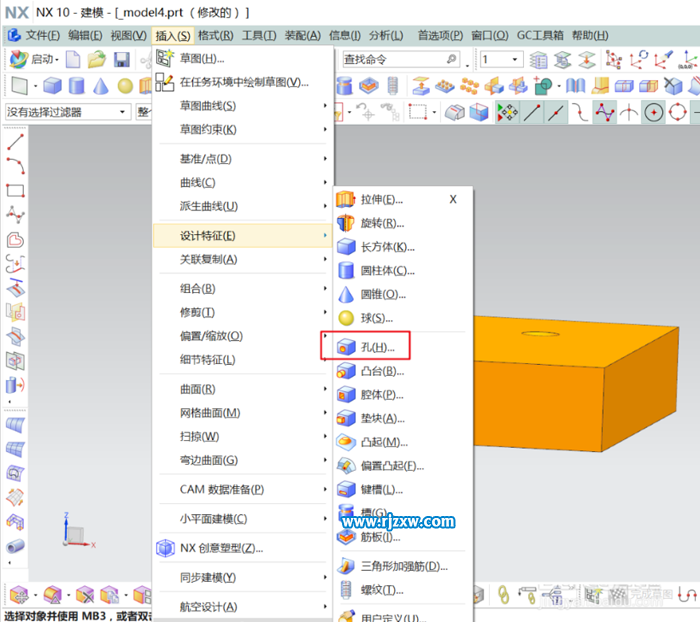Select the line tool in the left sidebar
The image size is (700, 622).
[15, 142]
